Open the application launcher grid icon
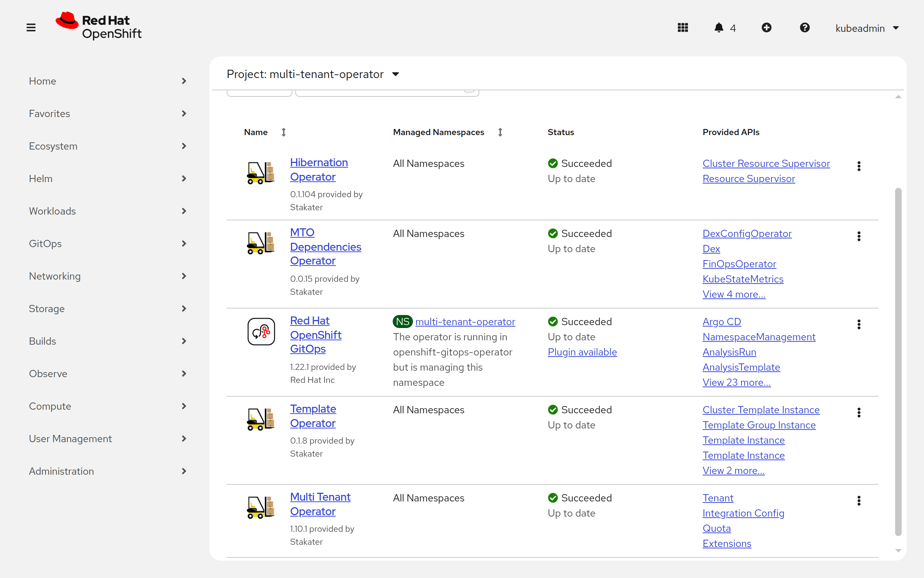The image size is (924, 578). click(683, 28)
